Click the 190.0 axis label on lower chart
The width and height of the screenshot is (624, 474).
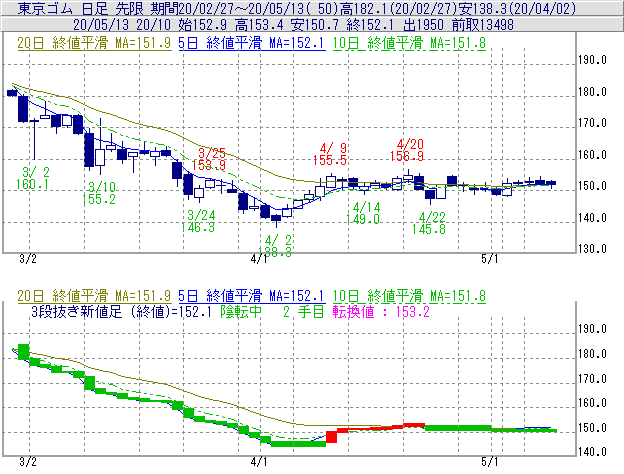tap(592, 329)
